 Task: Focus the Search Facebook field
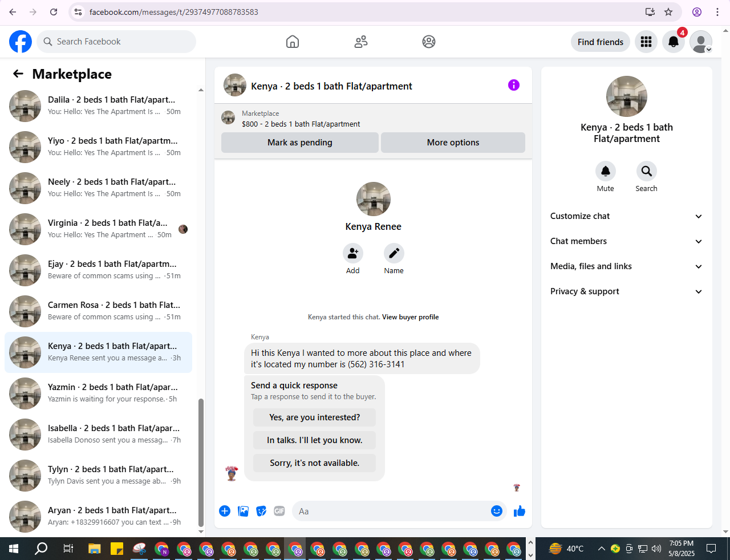tap(117, 42)
